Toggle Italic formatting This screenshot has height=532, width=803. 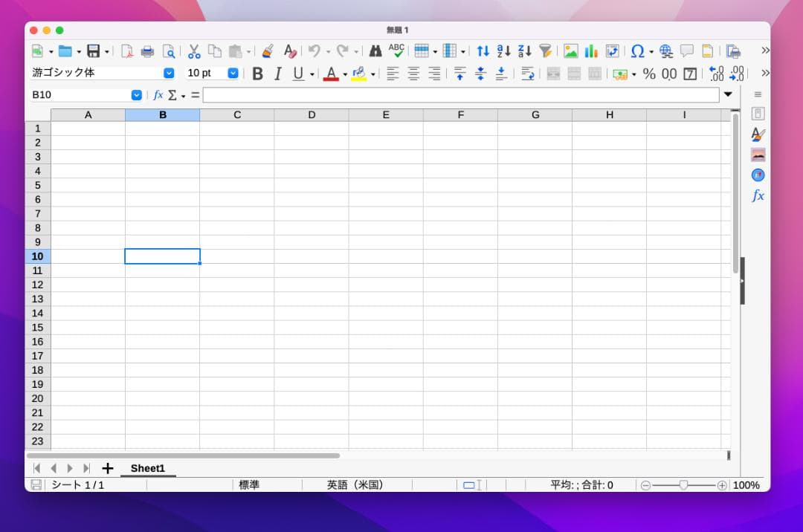[x=278, y=74]
